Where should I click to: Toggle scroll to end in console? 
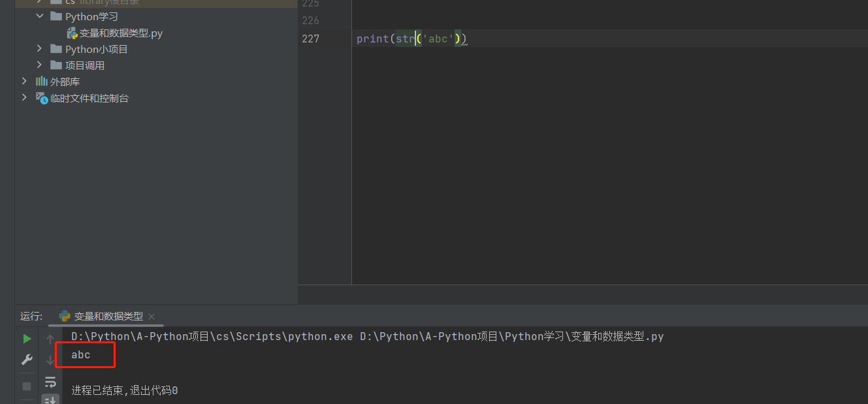tap(50, 399)
